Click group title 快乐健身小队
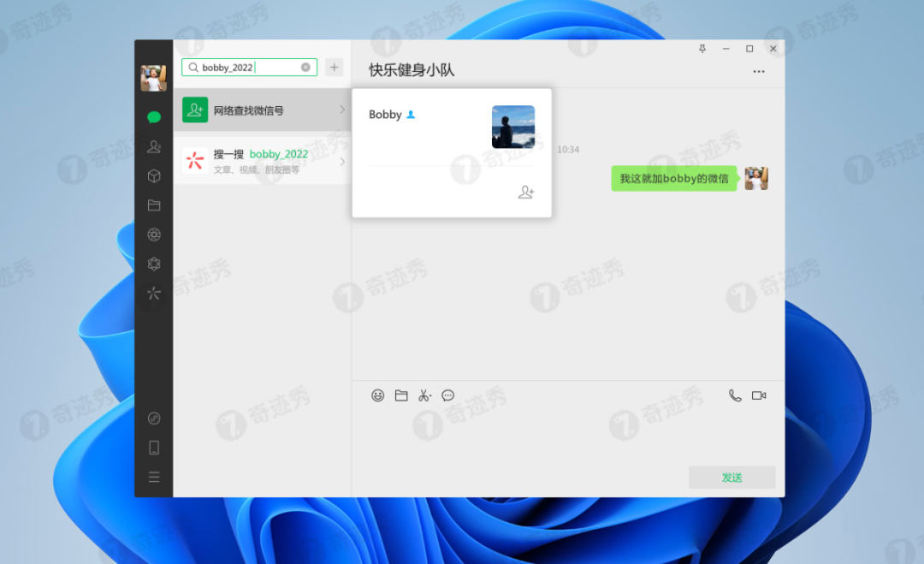924x564 pixels. [x=412, y=70]
